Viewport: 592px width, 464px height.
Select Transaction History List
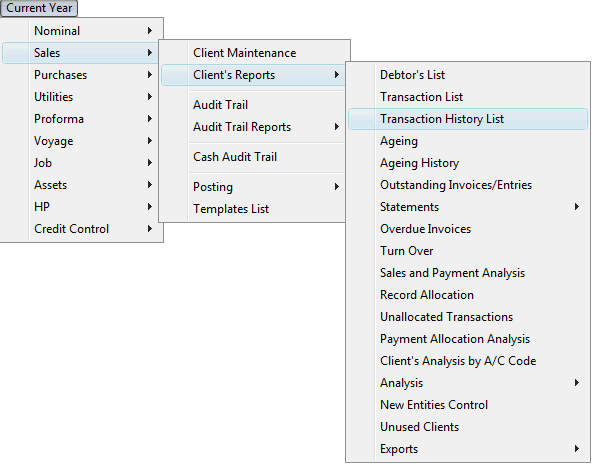pyautogui.click(x=468, y=119)
